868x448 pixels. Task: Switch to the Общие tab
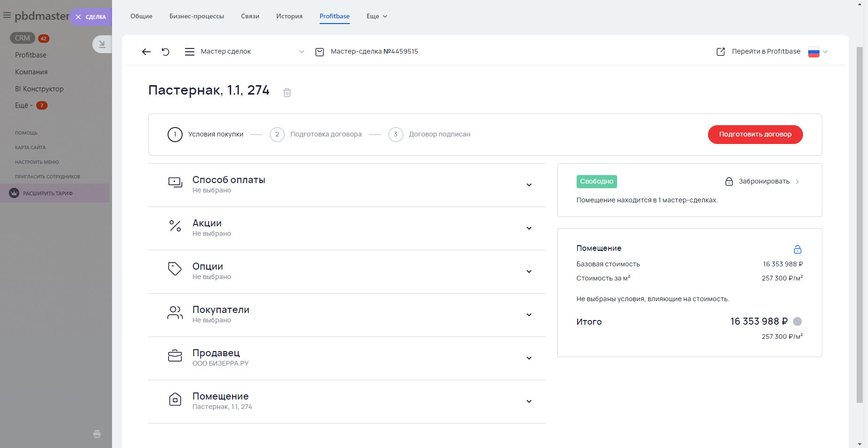[141, 16]
